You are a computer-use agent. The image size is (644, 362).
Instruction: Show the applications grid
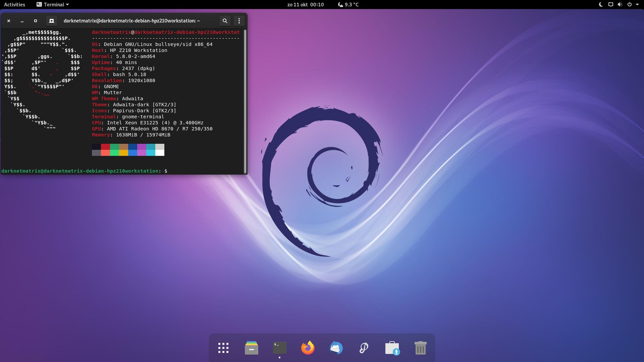tap(223, 348)
